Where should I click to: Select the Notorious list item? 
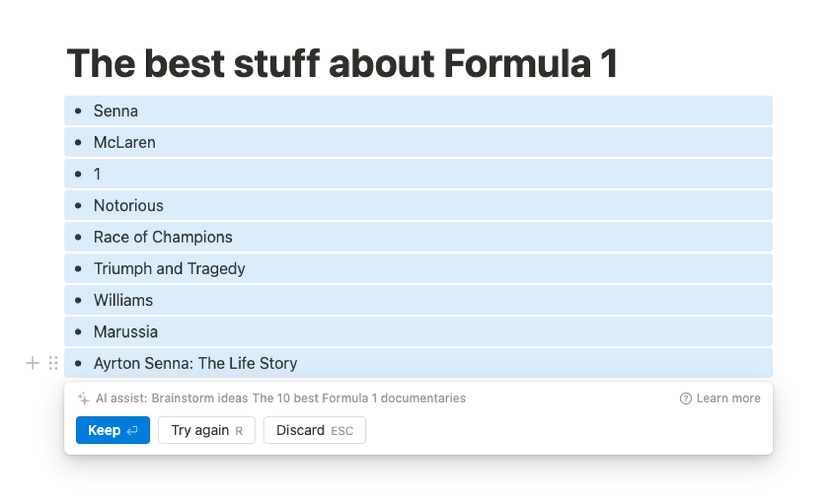pyautogui.click(x=128, y=206)
